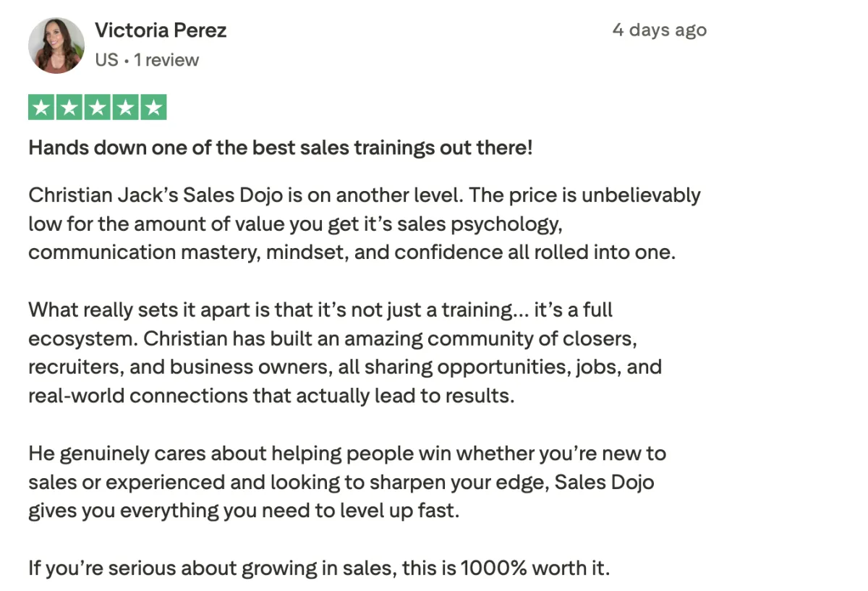Viewport: 868px width, 591px height.
Task: Click the fifth green rating star
Action: point(153,108)
